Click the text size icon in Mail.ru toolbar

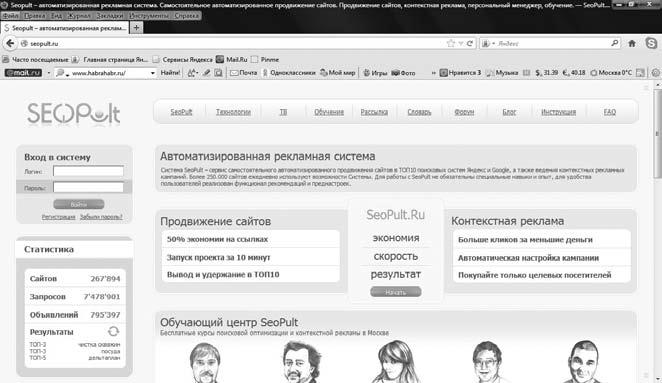click(192, 73)
